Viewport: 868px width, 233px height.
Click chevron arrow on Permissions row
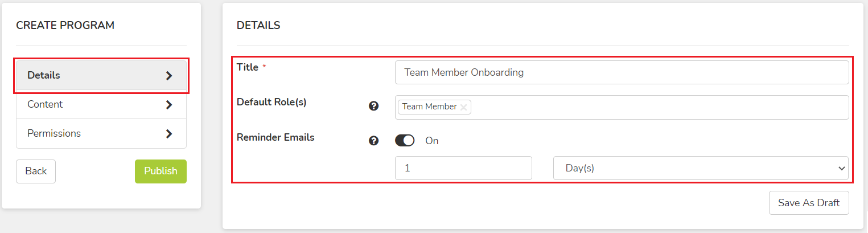click(168, 134)
